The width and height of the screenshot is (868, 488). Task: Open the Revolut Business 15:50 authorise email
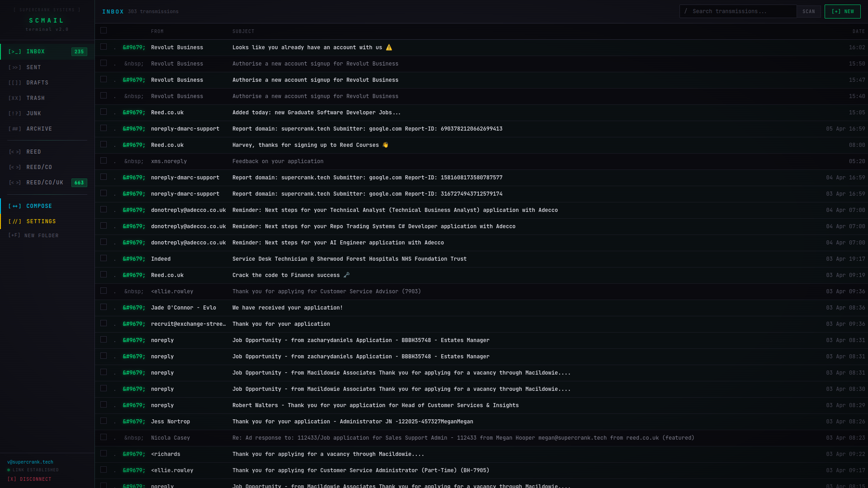(481, 64)
